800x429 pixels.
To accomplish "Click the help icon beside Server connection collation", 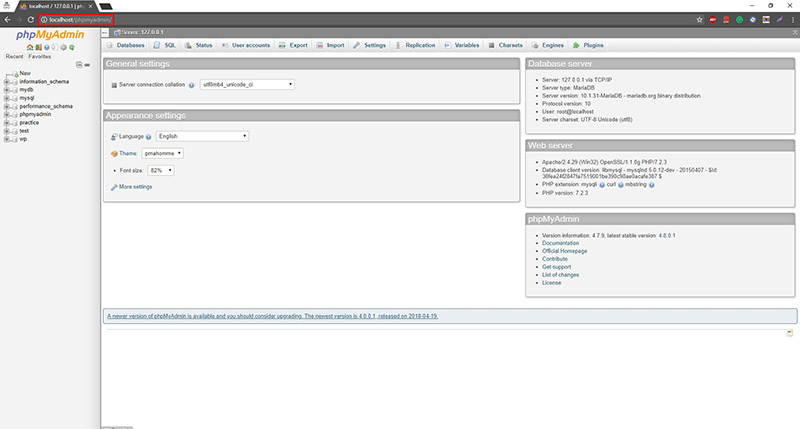I will tap(191, 85).
